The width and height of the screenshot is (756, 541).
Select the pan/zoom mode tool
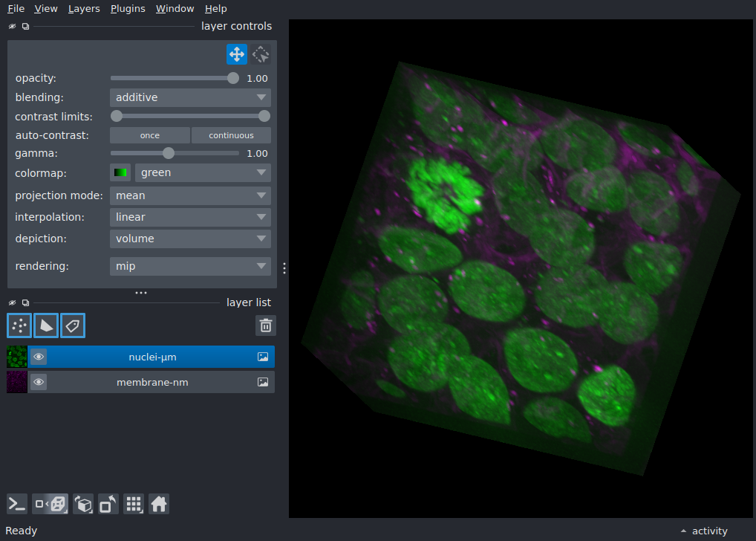(x=237, y=54)
